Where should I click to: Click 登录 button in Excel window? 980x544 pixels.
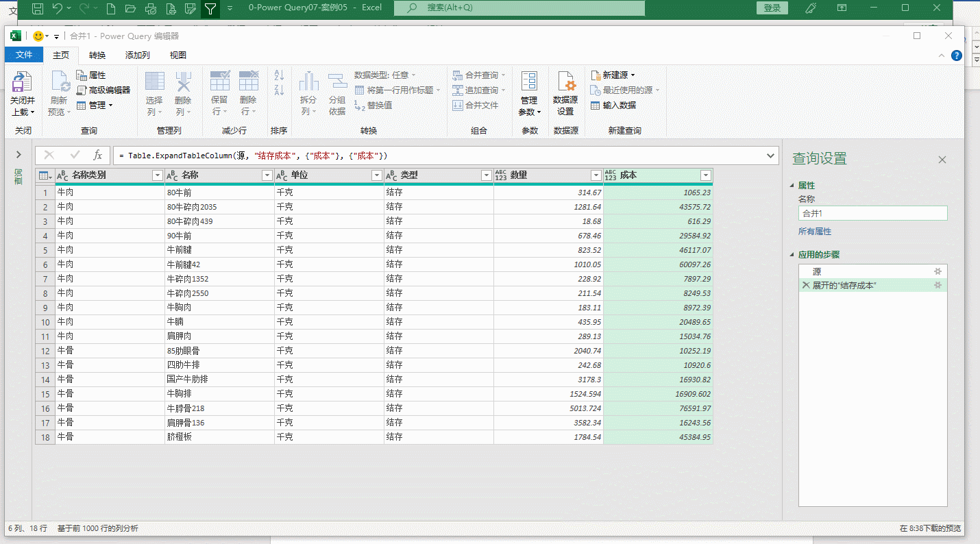tap(772, 8)
